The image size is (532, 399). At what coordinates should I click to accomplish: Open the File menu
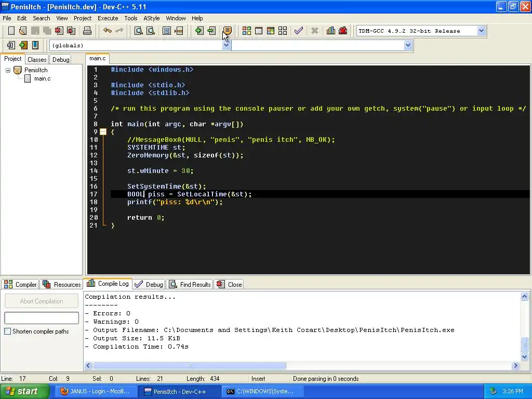click(7, 18)
